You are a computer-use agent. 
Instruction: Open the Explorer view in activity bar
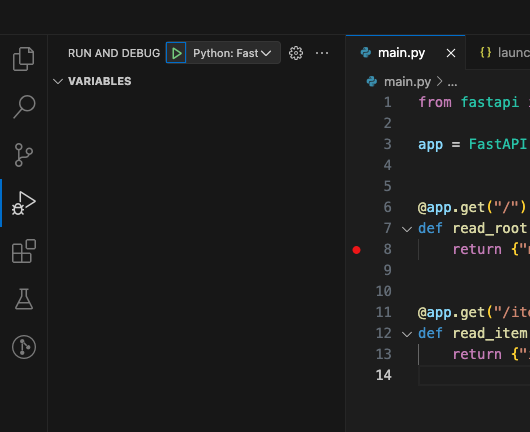click(x=23, y=59)
